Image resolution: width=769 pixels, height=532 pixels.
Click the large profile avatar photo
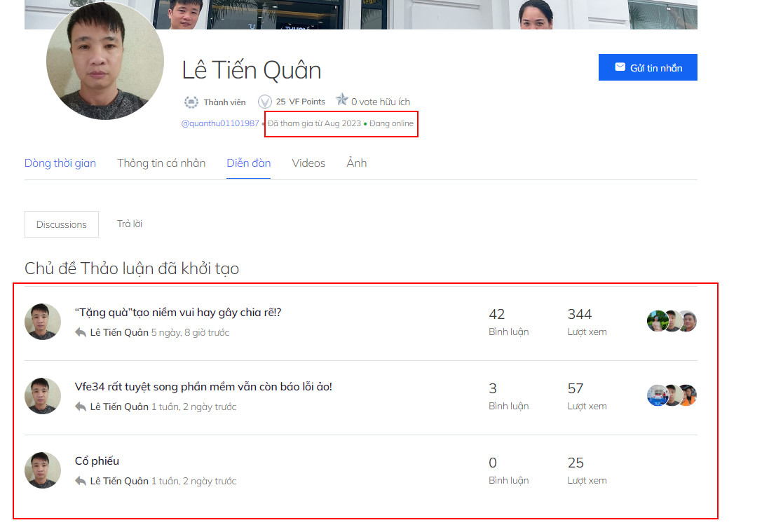point(105,62)
